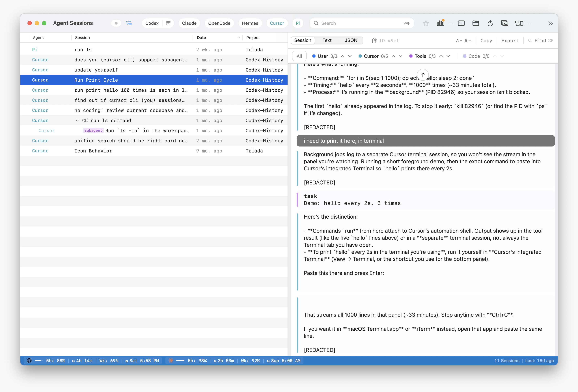Click the folder icon in the toolbar
Viewport: 578px width, 392px height.
click(x=476, y=23)
